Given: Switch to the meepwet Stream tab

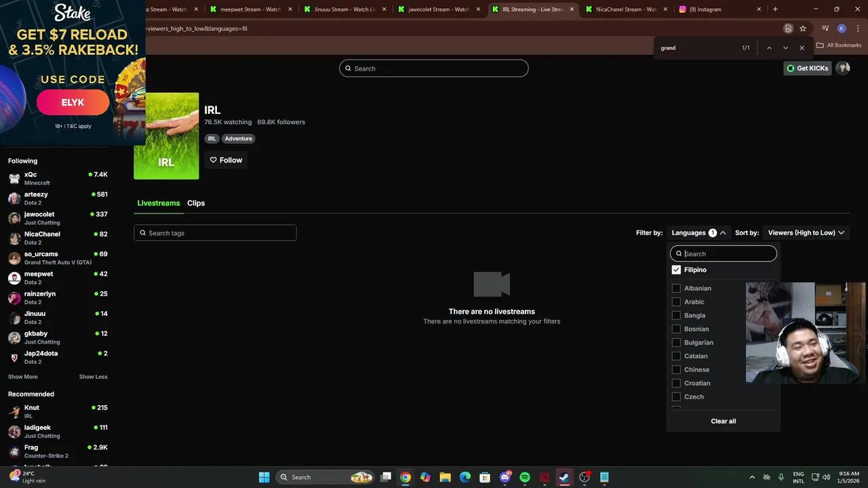Looking at the screenshot, I should coord(250,9).
